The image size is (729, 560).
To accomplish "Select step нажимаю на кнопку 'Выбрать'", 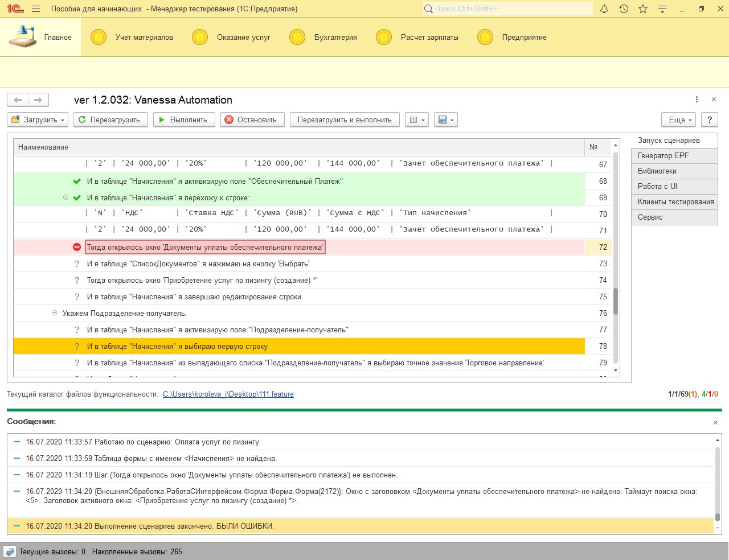I will pyautogui.click(x=198, y=263).
